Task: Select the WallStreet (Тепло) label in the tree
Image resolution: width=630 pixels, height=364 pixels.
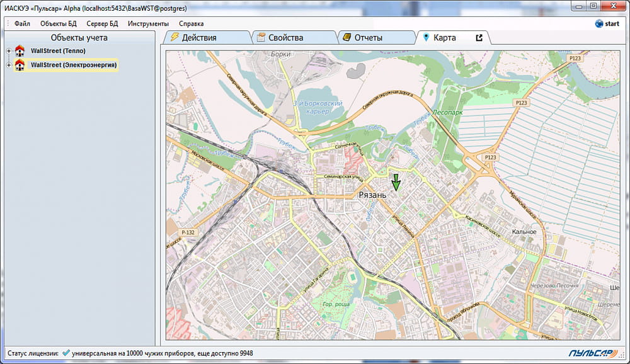Action: coord(58,51)
